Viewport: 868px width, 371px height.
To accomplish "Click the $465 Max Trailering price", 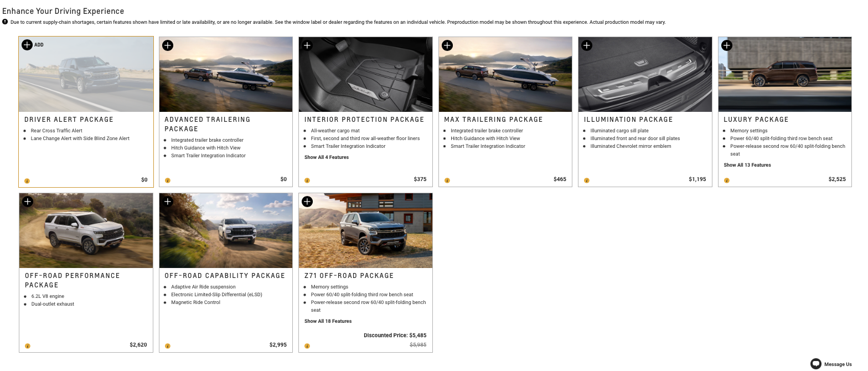I will point(560,179).
